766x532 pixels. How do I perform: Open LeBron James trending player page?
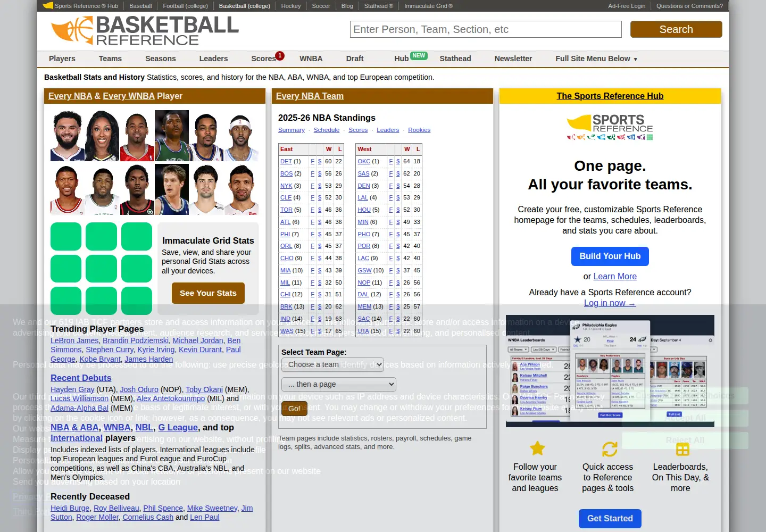point(74,340)
